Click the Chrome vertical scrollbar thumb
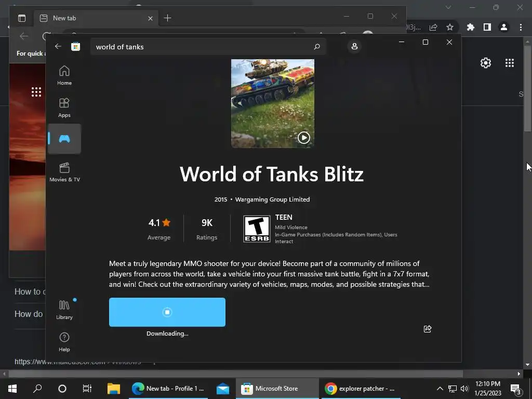 pos(527,87)
